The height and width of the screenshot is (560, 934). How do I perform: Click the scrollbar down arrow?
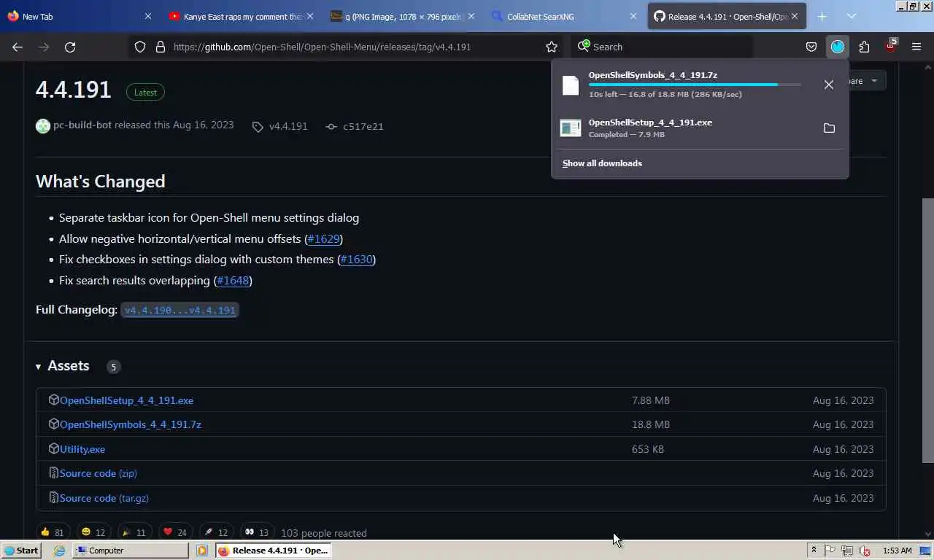coord(928,534)
